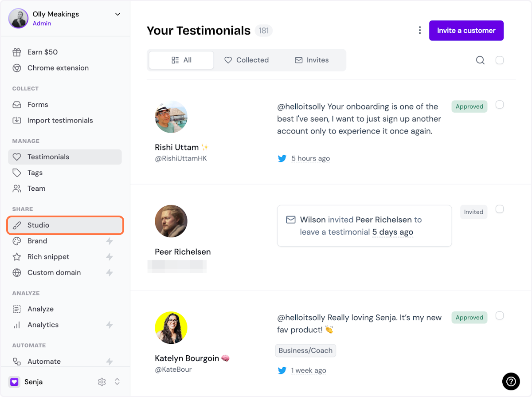Click Katelyn Bourgoin's profile photo

click(x=171, y=328)
